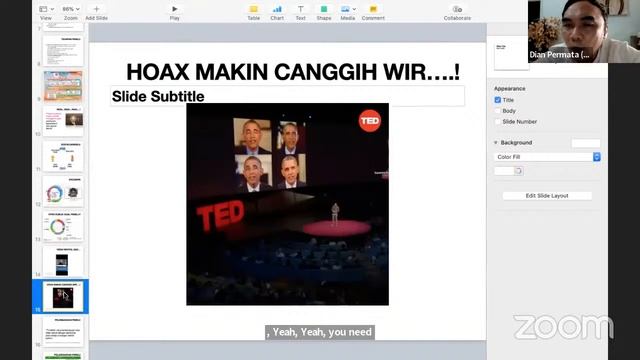Click the HOAX MAKIN CANGGIH WIR title
640x360 pixels.
[x=293, y=72]
